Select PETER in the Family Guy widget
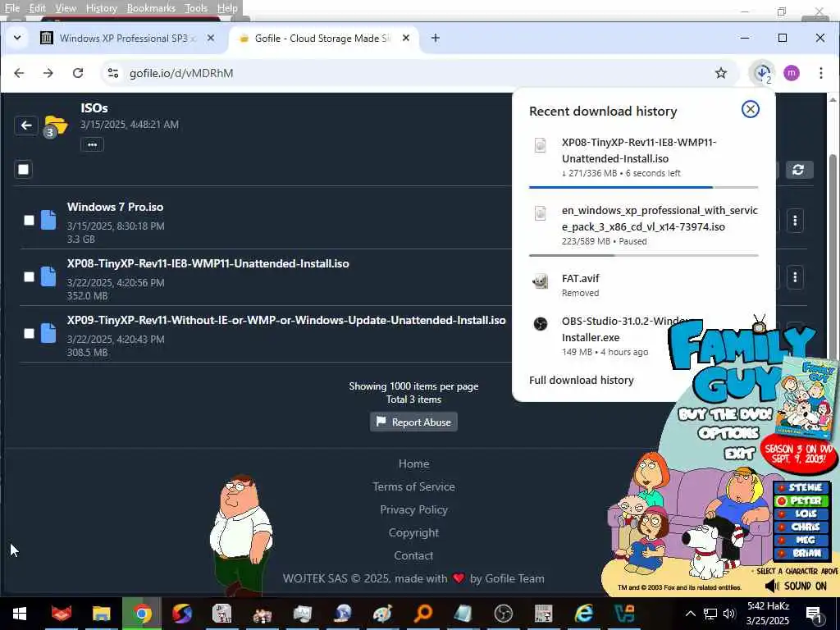 click(x=801, y=501)
